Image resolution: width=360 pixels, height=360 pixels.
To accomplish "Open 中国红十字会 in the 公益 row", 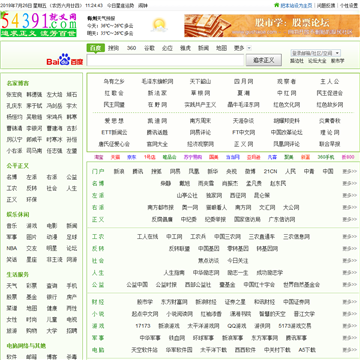I will click(259, 285).
